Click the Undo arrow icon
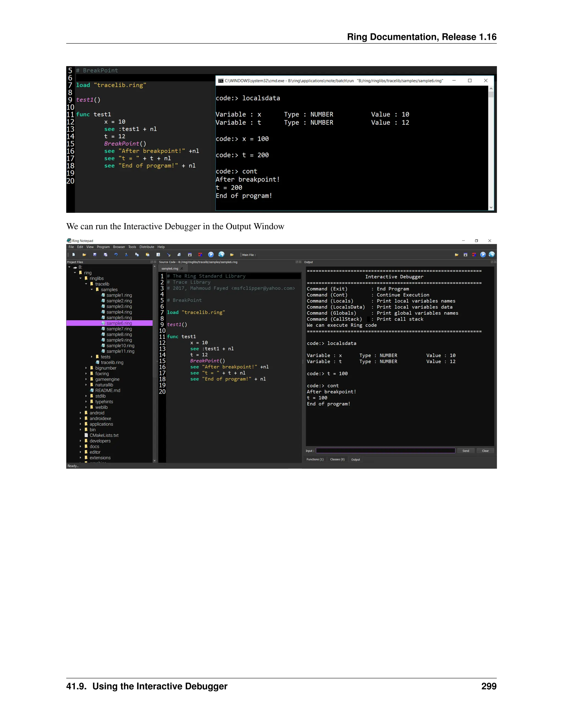 tap(116, 255)
